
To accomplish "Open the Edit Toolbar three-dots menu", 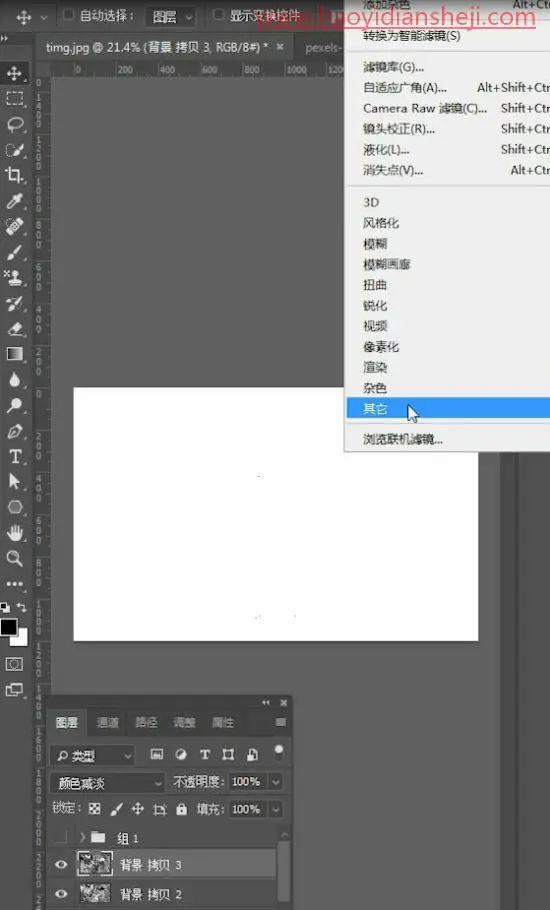I will point(15,584).
